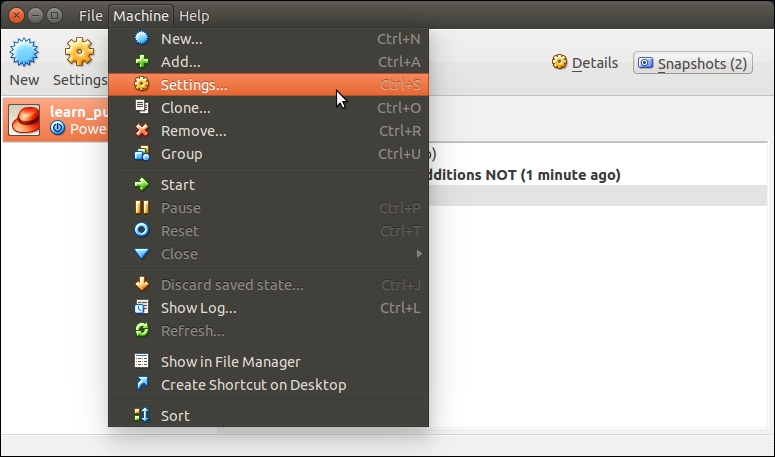Image resolution: width=775 pixels, height=457 pixels.
Task: Click the red X Remove icon
Action: (x=142, y=131)
